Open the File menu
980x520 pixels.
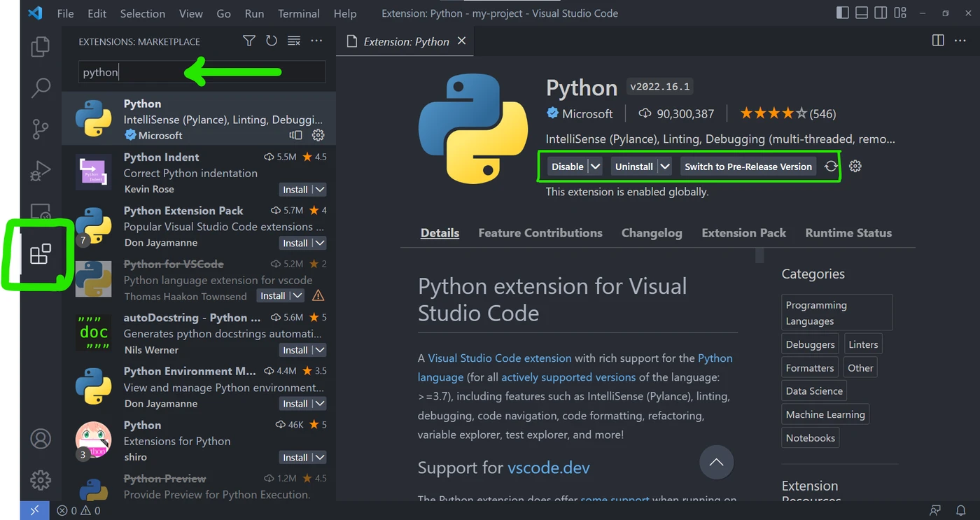click(x=65, y=13)
